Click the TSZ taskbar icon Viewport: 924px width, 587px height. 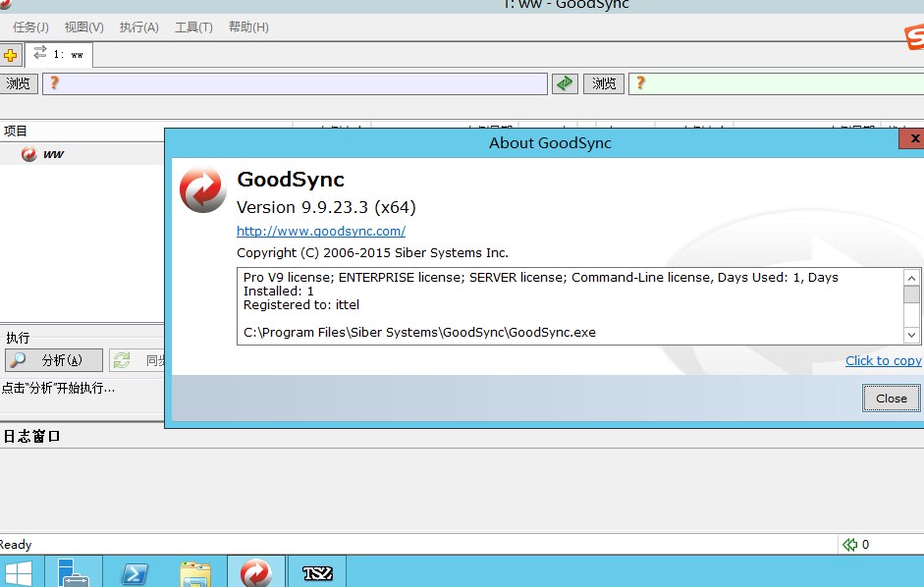(x=317, y=573)
